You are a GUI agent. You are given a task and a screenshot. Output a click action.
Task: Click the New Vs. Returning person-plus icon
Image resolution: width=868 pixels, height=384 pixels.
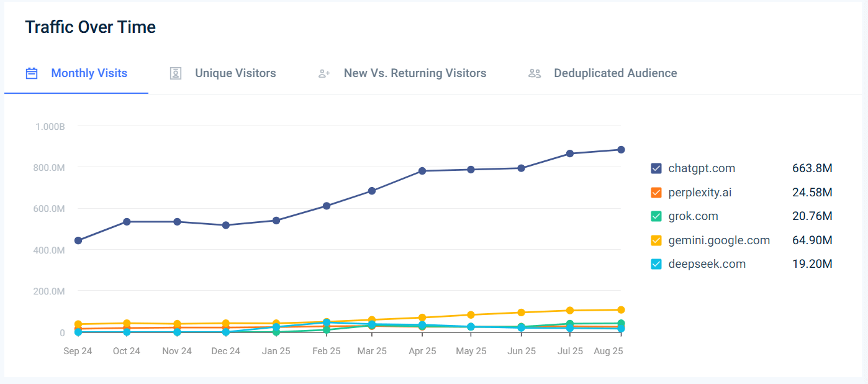(324, 73)
